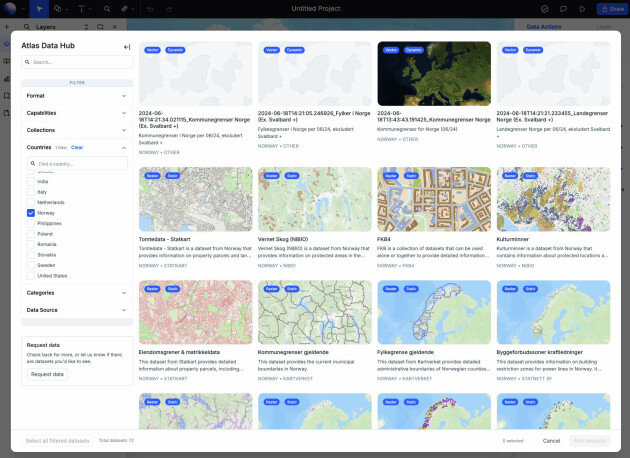
Task: Click the Byggeforbudssoner kraftledninger dataset title
Action: 539,352
